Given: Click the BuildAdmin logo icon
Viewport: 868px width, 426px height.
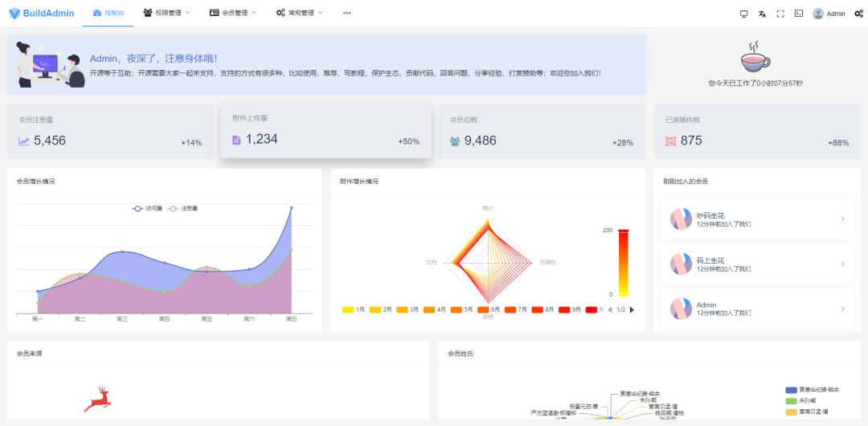Looking at the screenshot, I should pos(14,13).
